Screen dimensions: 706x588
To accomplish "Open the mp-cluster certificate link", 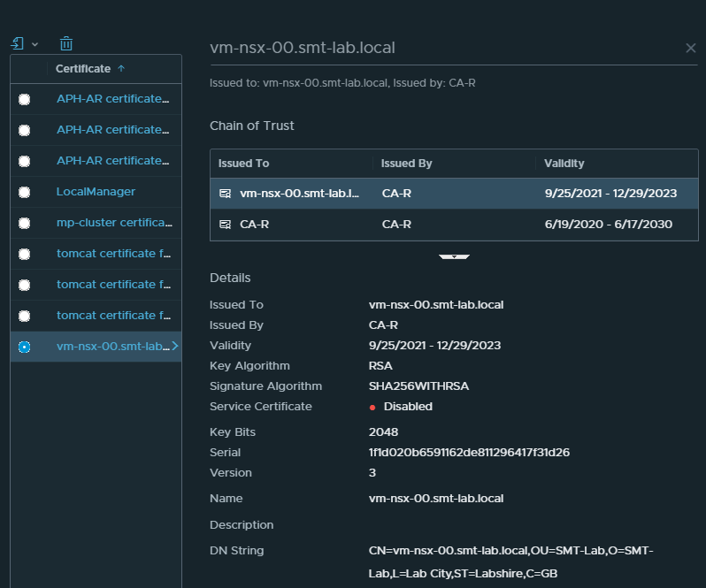I will [x=112, y=223].
